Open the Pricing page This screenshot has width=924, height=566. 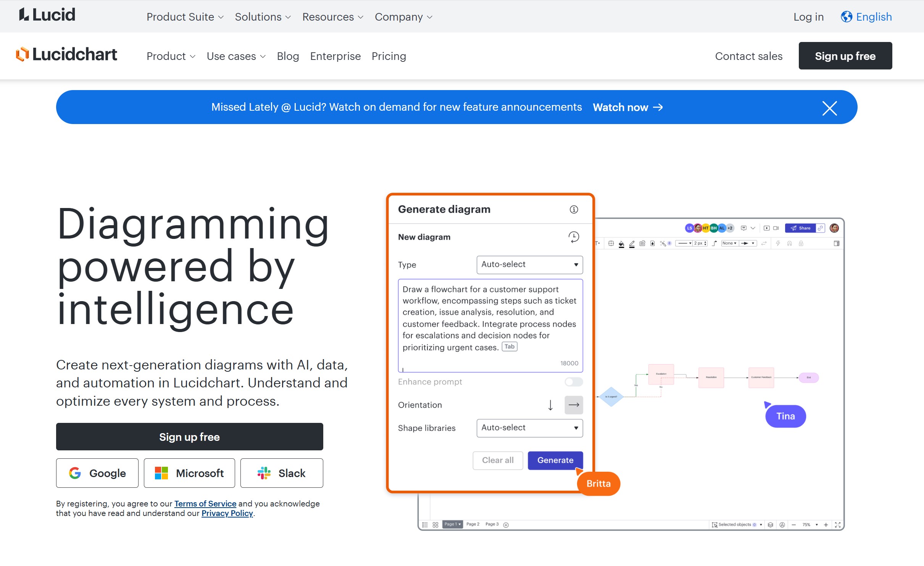click(389, 56)
